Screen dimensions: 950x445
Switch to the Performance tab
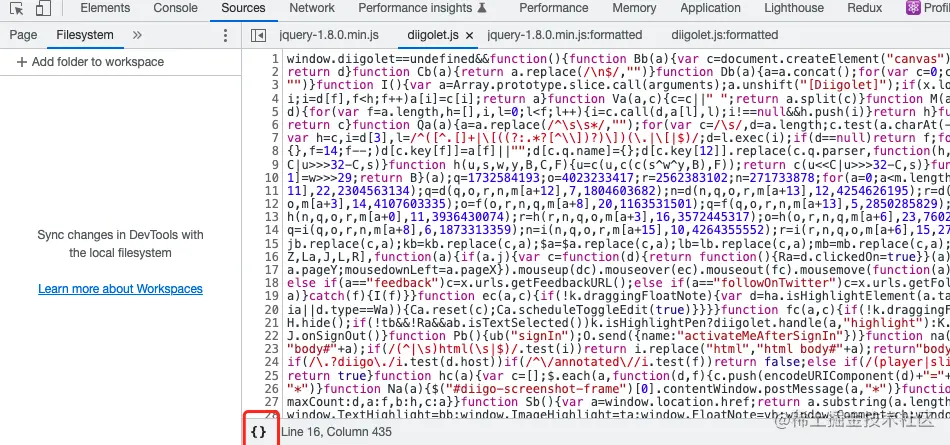tap(553, 8)
